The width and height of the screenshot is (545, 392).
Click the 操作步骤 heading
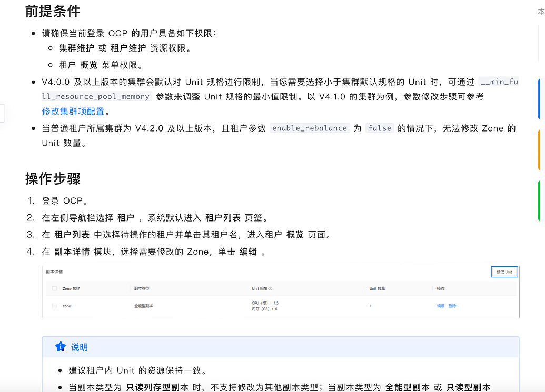click(x=52, y=179)
